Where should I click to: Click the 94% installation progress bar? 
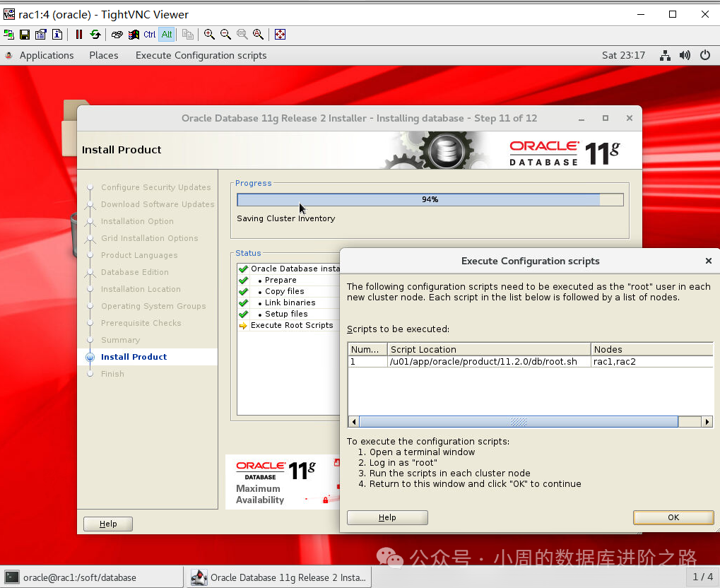coord(430,199)
